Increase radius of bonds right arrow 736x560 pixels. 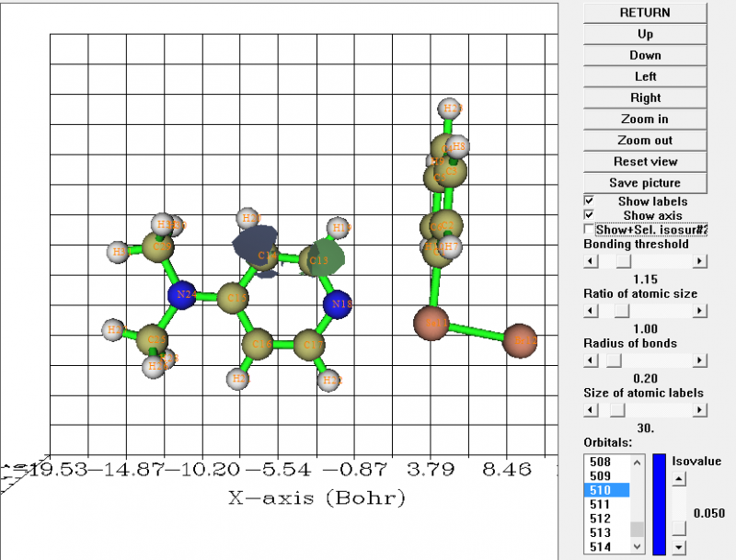[699, 360]
